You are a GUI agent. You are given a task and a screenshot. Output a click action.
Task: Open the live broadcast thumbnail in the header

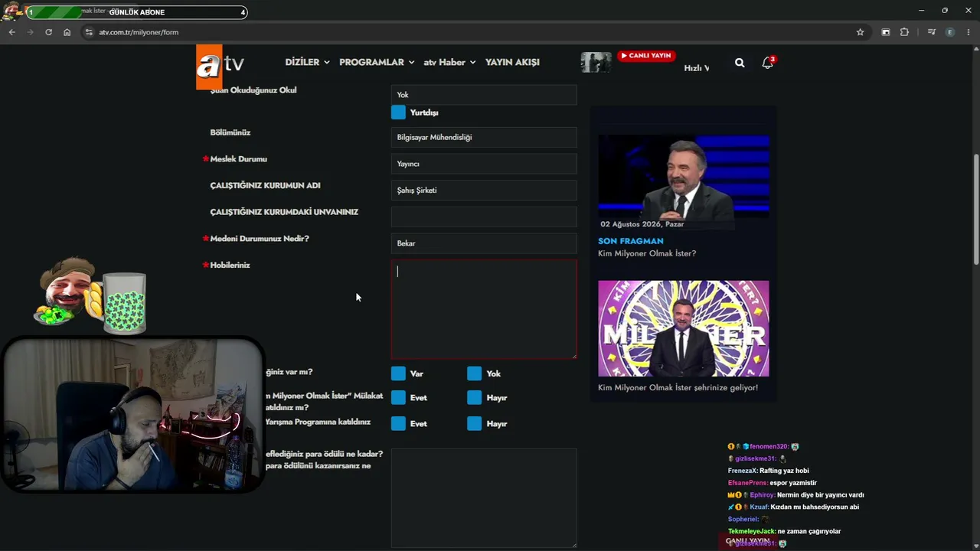point(596,62)
